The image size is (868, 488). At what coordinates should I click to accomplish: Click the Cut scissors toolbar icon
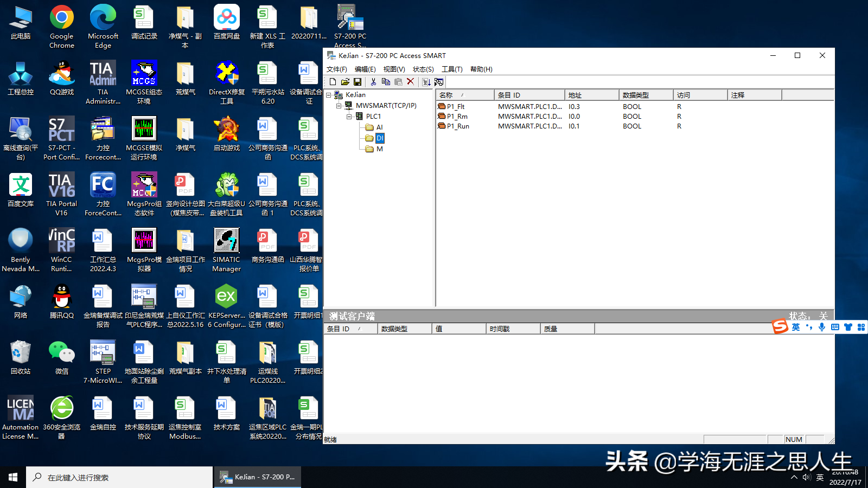(x=373, y=82)
